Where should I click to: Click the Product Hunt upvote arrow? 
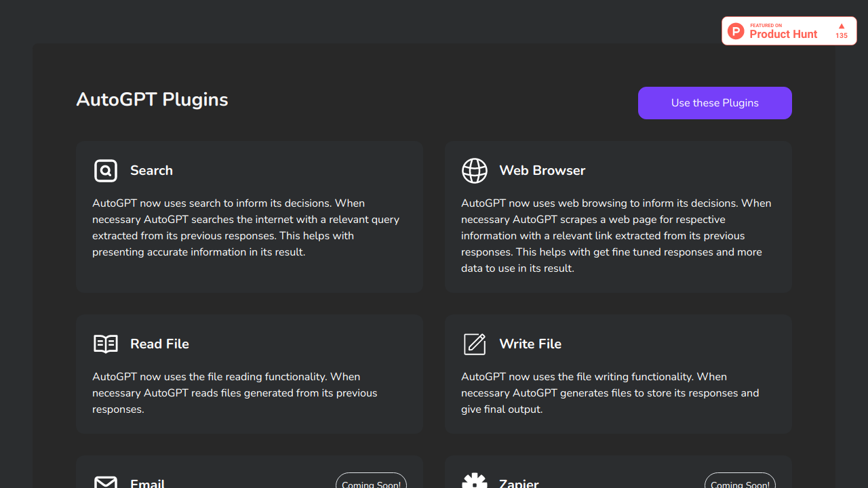coord(842,26)
